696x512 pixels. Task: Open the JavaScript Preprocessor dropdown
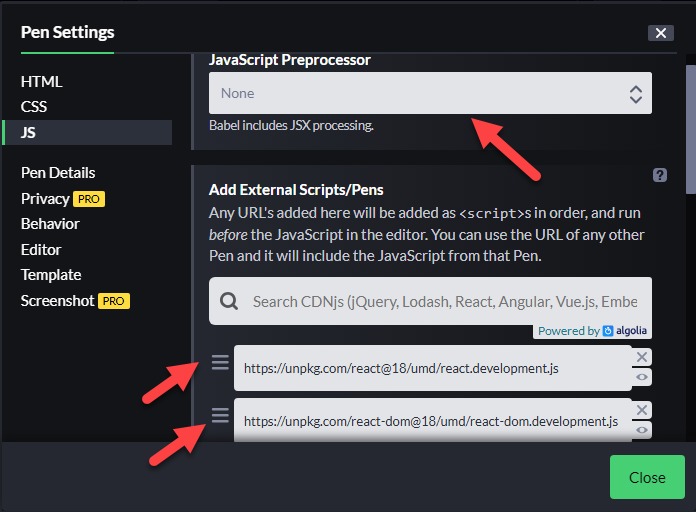pos(430,93)
